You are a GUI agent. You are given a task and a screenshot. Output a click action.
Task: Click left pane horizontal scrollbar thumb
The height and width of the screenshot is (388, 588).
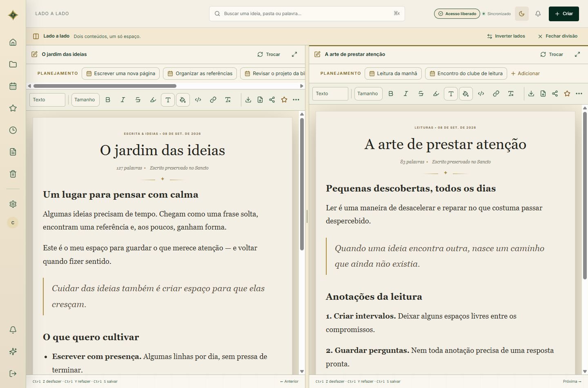(105, 86)
